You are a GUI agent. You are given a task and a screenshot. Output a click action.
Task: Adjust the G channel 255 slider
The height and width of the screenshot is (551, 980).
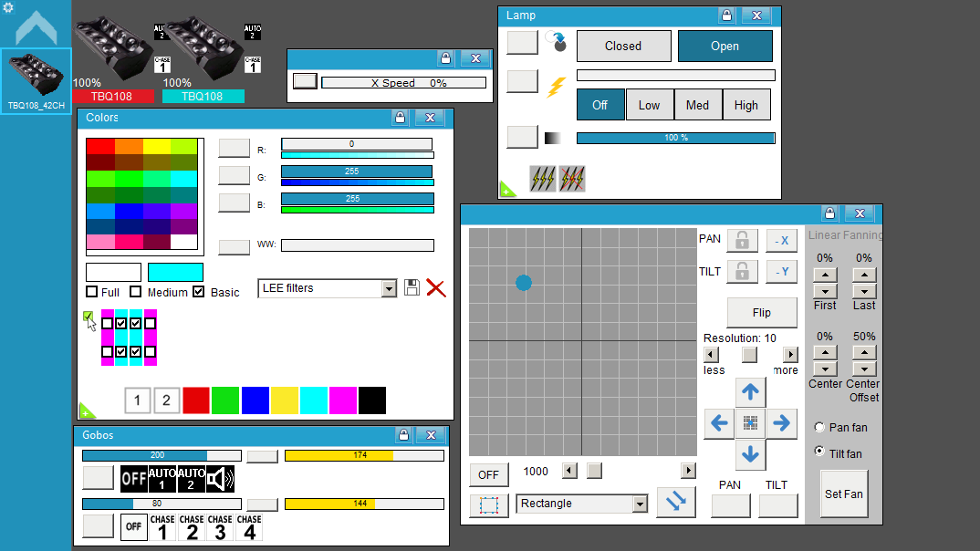click(357, 172)
